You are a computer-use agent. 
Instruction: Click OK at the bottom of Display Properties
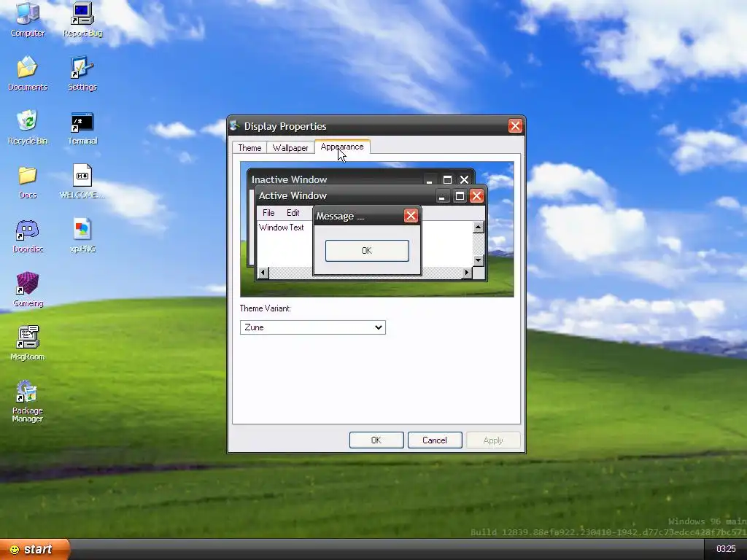coord(376,440)
